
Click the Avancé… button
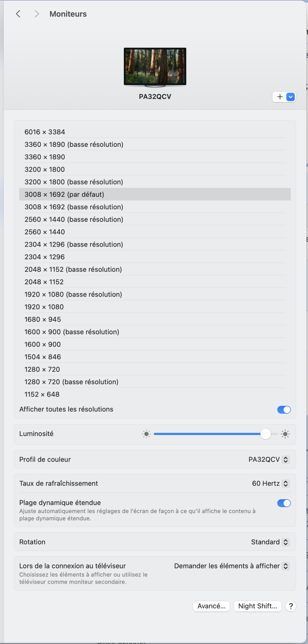tap(211, 606)
